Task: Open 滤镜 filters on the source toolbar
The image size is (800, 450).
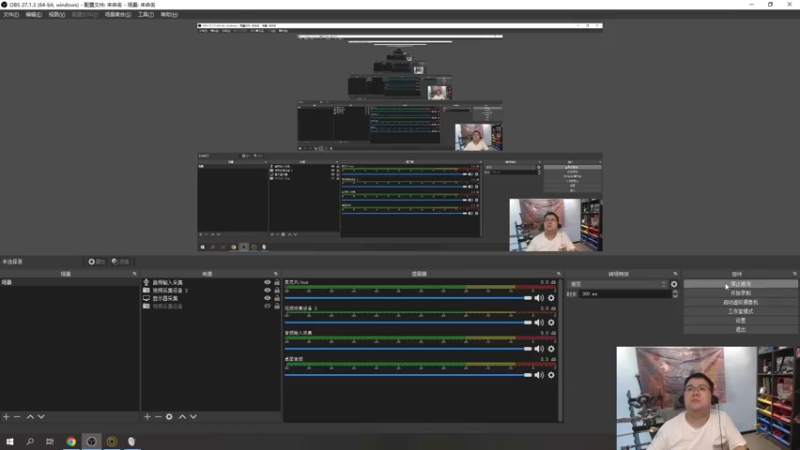Action: click(120, 262)
